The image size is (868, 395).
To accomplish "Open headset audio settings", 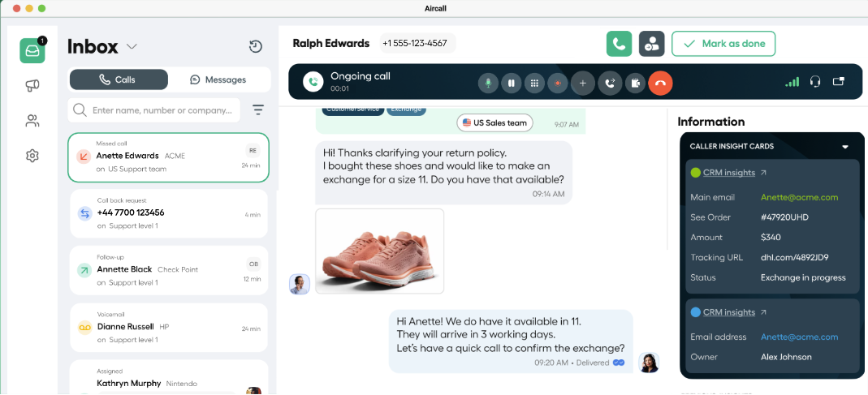I will (x=815, y=81).
